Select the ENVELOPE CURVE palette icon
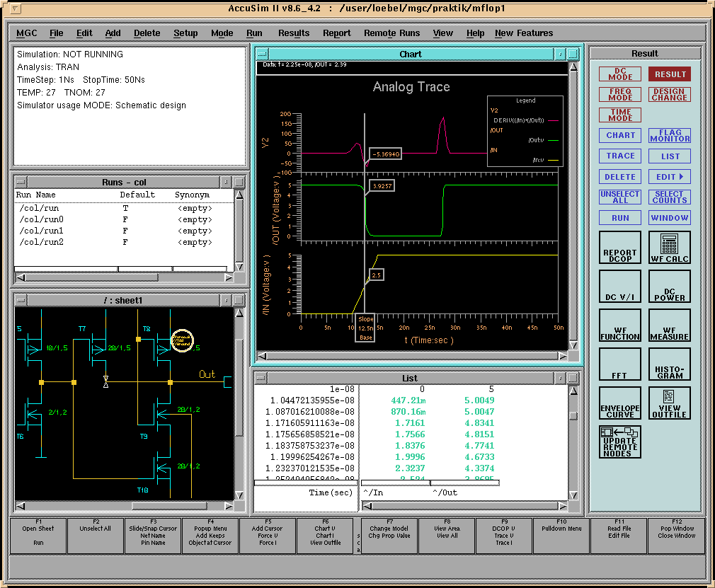This screenshot has width=715, height=588. (619, 403)
